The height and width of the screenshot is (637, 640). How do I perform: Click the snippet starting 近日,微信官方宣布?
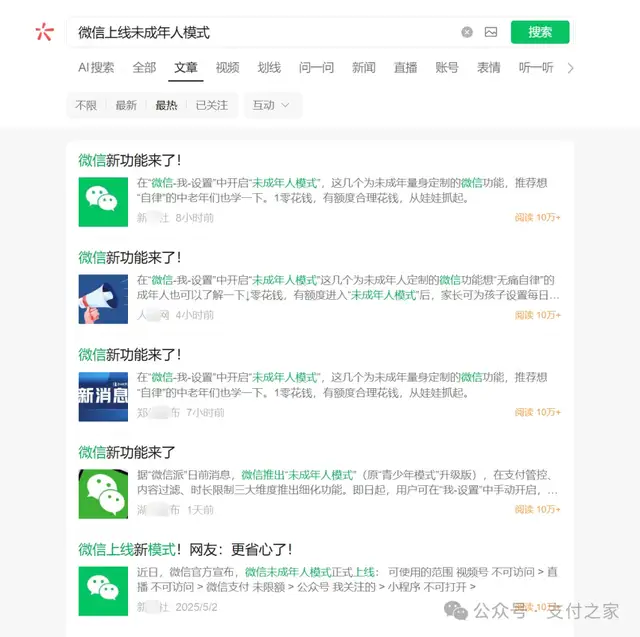(x=347, y=579)
